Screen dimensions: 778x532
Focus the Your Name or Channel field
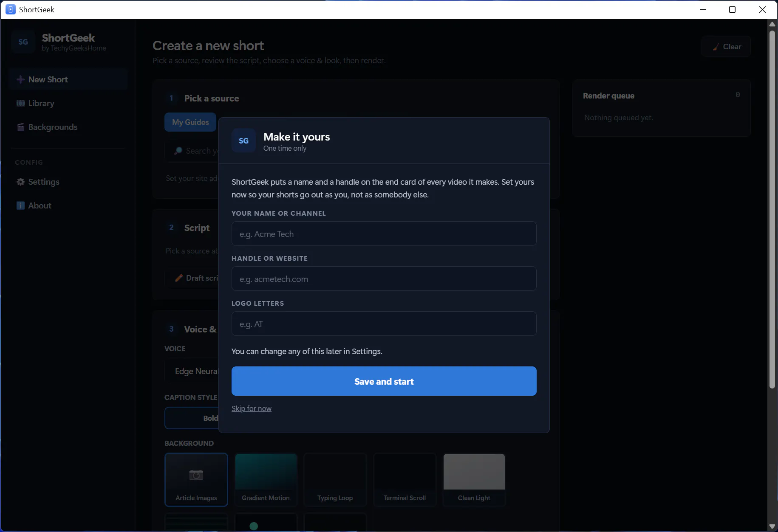click(x=384, y=234)
